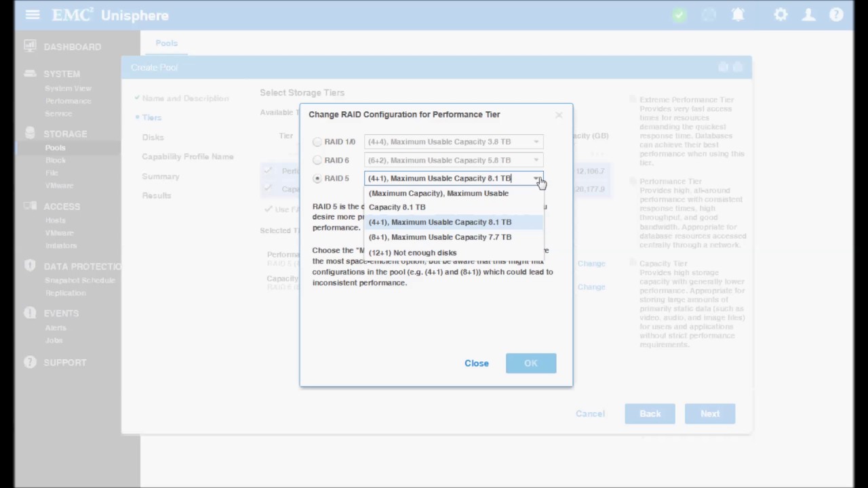Select VMware under Storage

coord(59,185)
